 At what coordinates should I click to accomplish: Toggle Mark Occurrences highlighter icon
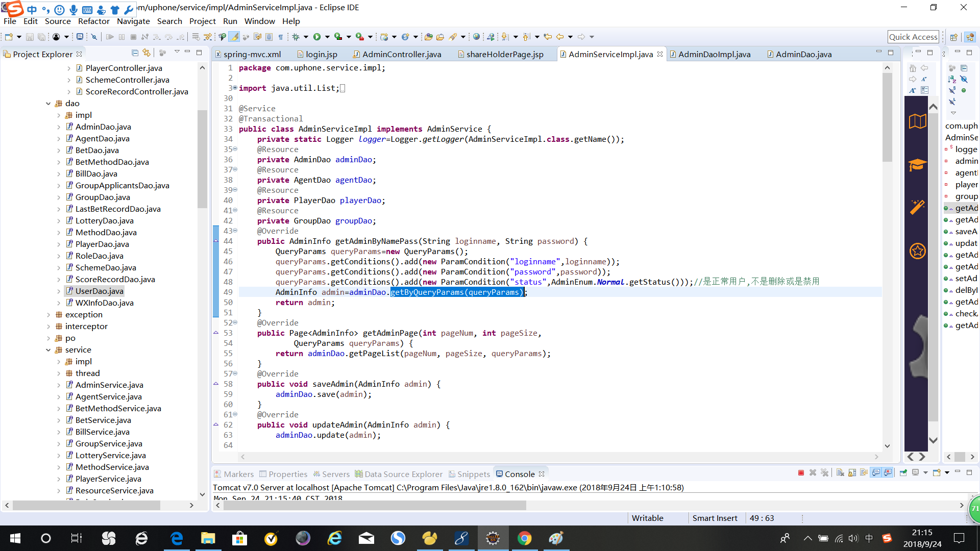(x=234, y=37)
